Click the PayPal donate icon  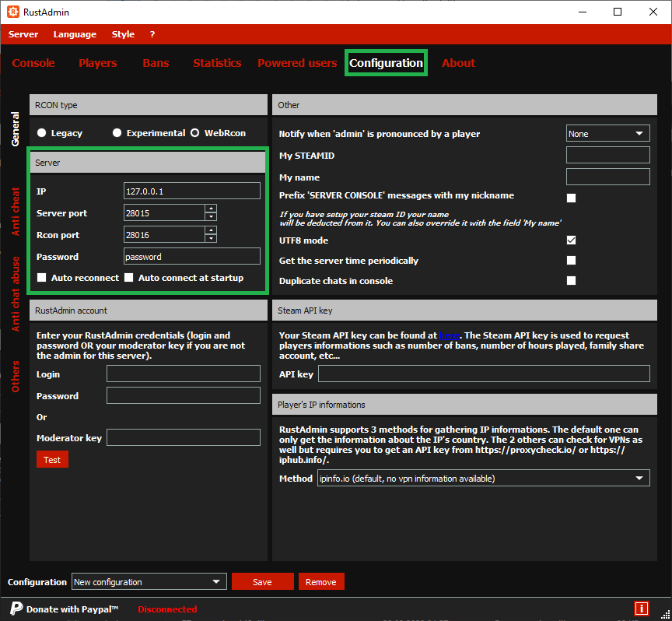(x=16, y=609)
